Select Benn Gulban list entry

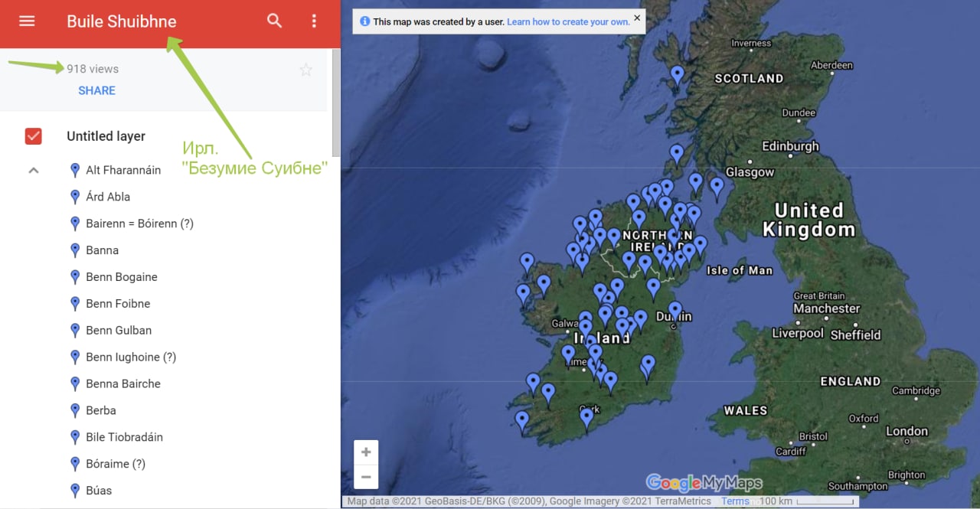(119, 331)
